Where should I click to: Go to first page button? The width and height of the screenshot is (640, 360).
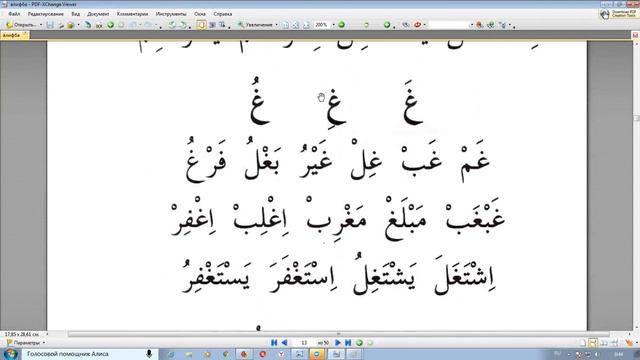[274, 343]
